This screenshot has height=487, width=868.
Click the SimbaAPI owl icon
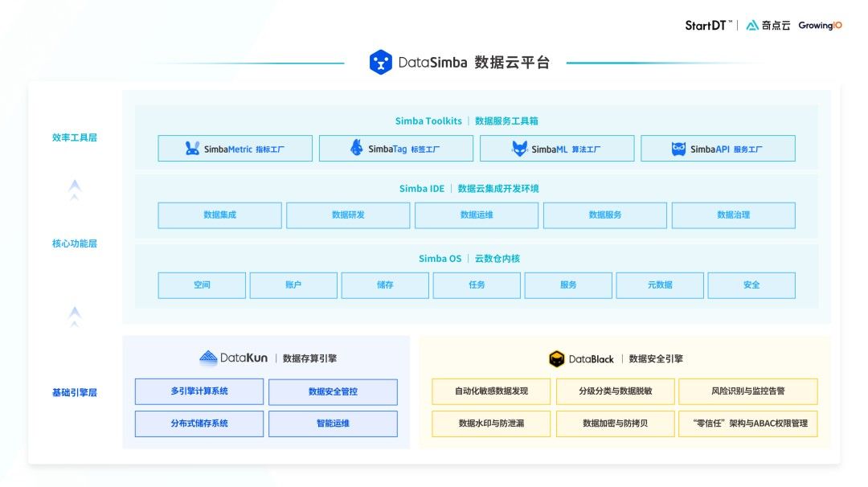point(679,148)
